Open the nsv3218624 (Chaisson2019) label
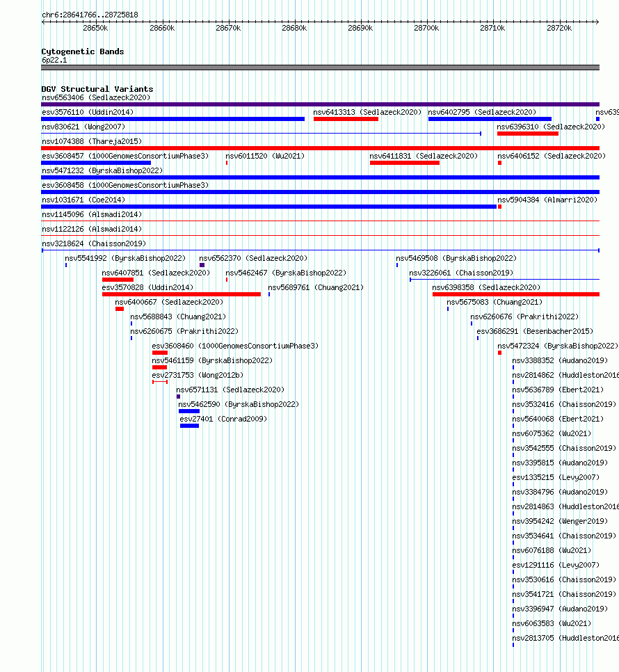This screenshot has height=672, width=619. point(94,243)
